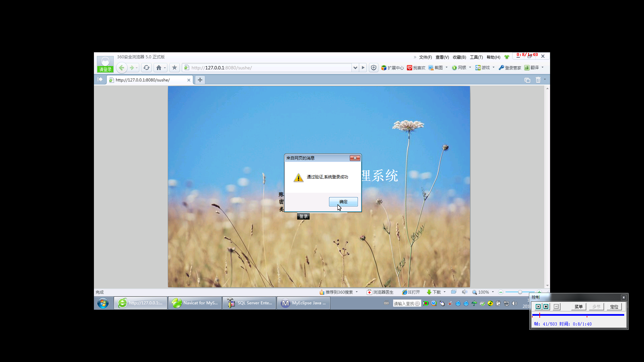Click 推荐到360搜索 in status bar
This screenshot has height=362, width=644.
tap(336, 292)
